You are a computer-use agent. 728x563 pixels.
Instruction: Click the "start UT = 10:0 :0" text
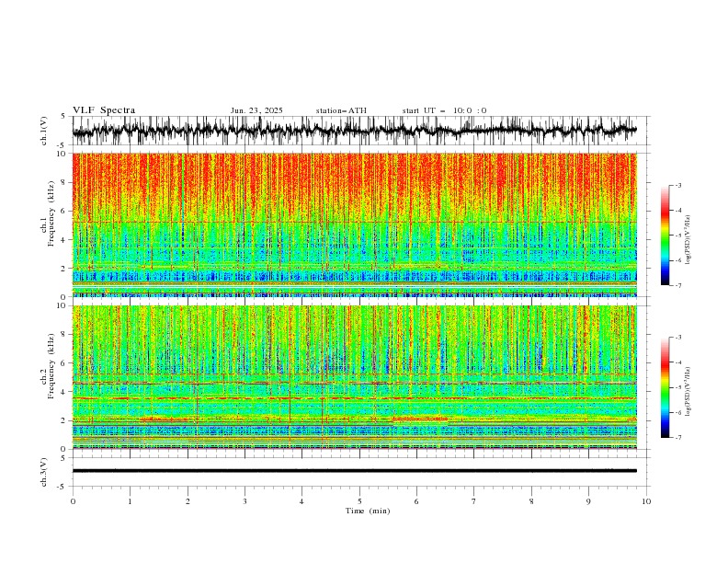444,110
